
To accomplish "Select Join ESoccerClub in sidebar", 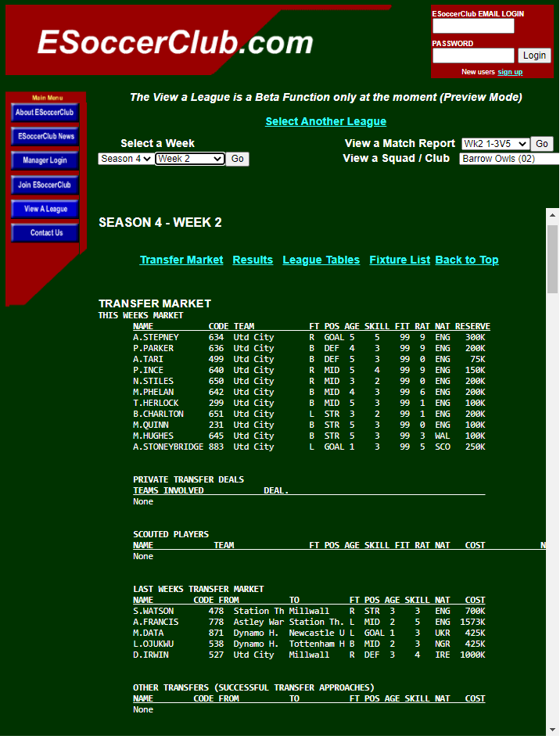I will click(45, 185).
